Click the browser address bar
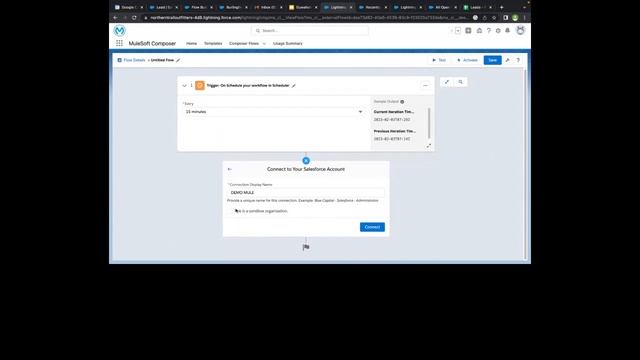640x360 pixels. [308, 18]
